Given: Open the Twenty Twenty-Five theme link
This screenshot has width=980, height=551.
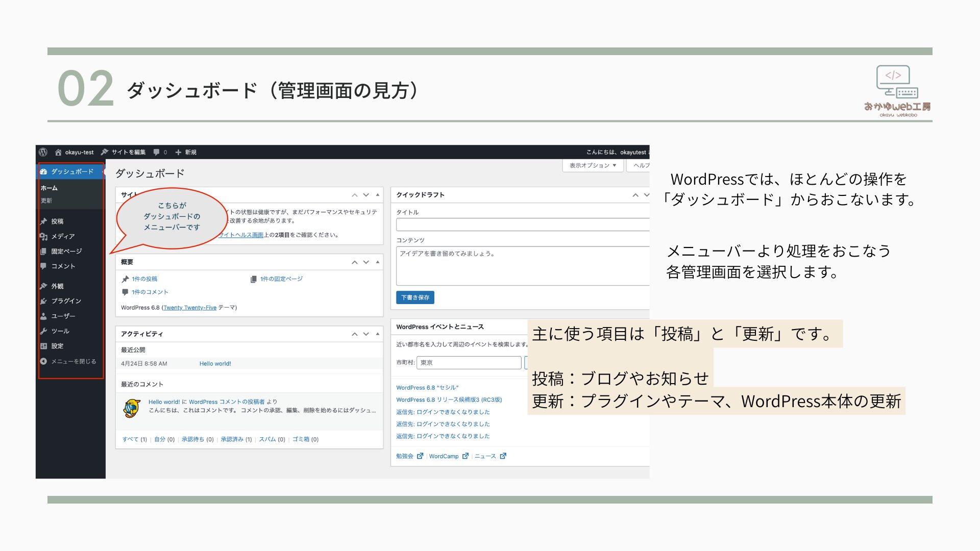Looking at the screenshot, I should coord(190,308).
